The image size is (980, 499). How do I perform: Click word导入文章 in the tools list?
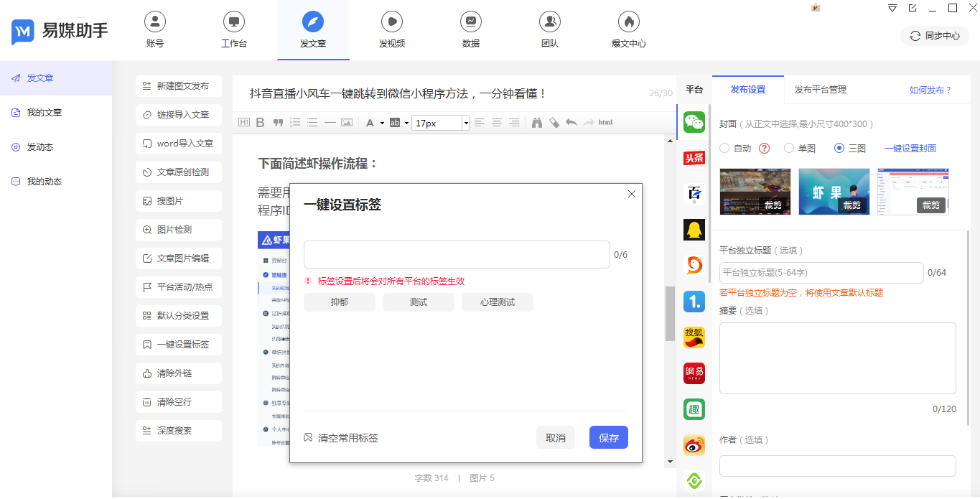tap(179, 144)
